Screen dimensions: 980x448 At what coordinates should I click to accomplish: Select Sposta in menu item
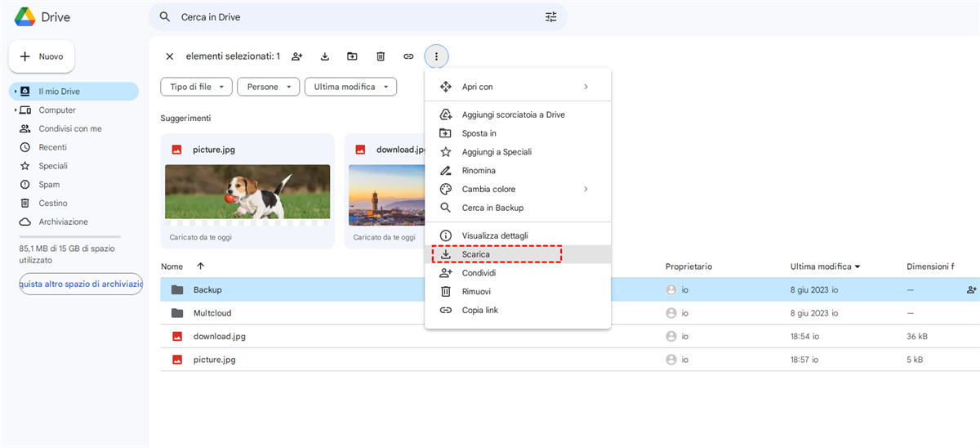[518, 133]
